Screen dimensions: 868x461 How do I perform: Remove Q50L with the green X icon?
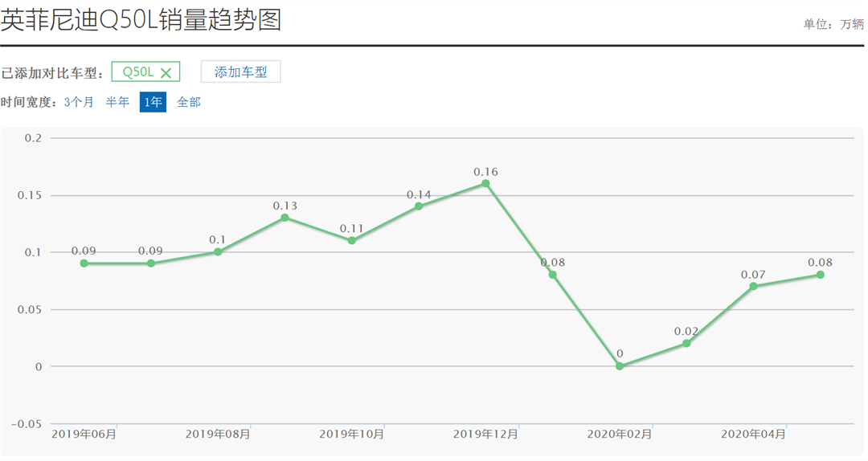[166, 72]
